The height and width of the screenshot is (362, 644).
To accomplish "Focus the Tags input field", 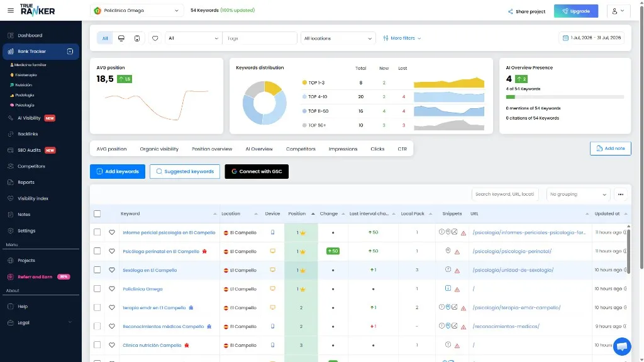I will (x=260, y=38).
